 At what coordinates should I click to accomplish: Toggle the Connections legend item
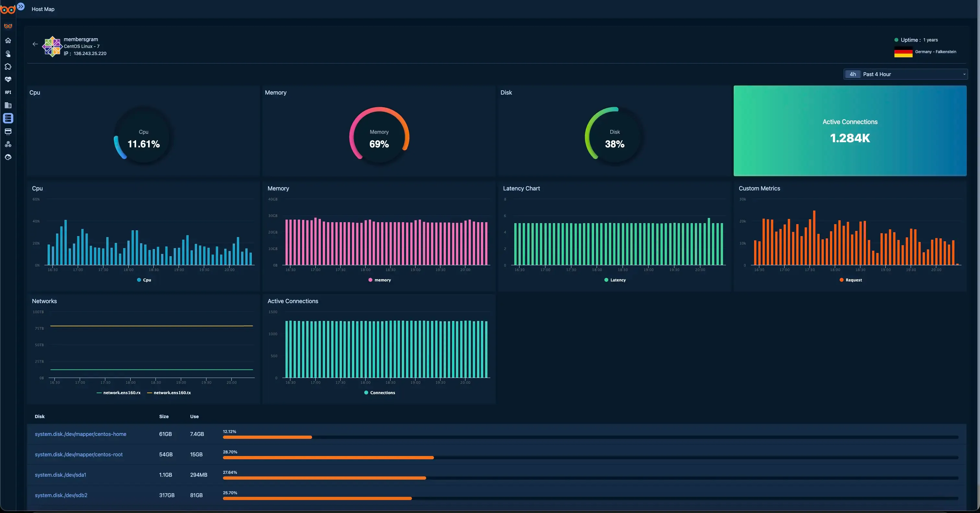(x=379, y=393)
